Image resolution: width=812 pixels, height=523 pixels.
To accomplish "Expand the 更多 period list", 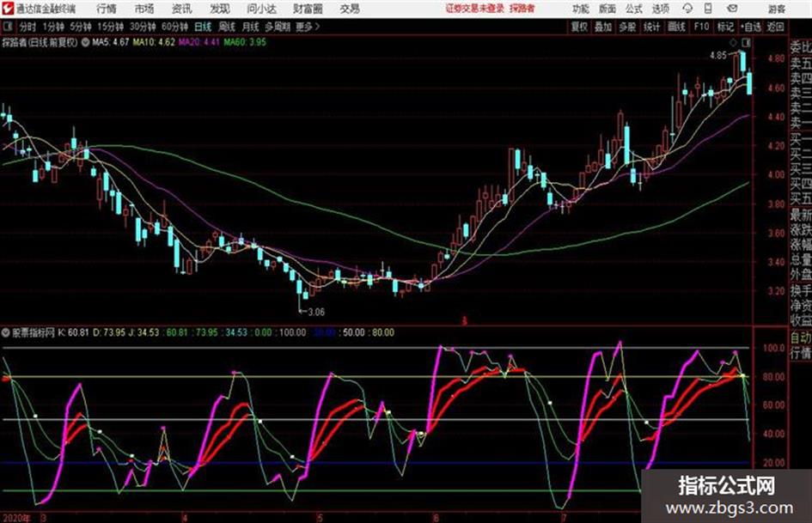I will click(308, 27).
